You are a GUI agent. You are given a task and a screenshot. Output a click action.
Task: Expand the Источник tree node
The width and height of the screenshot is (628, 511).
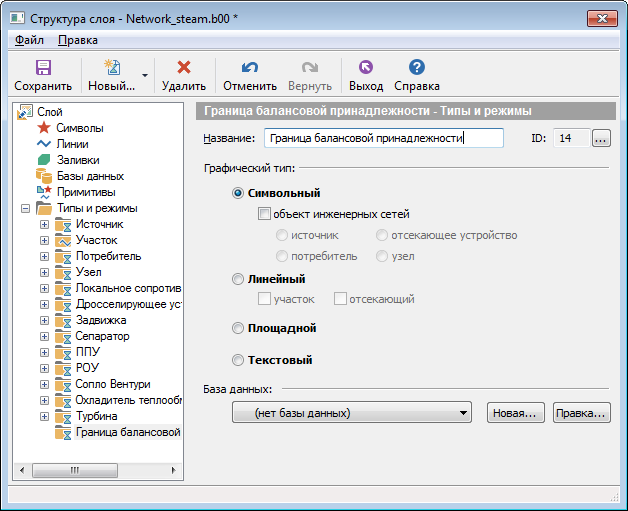click(44, 224)
